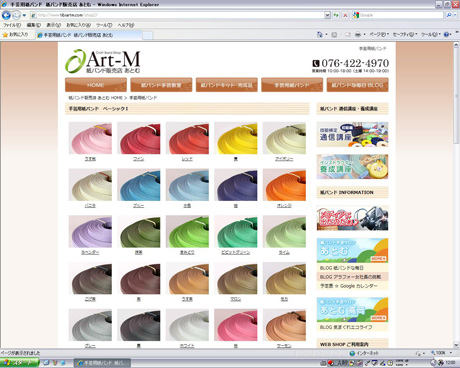460x368 pixels.
Task: Click the Stop loading red X icon
Action: tap(345, 15)
